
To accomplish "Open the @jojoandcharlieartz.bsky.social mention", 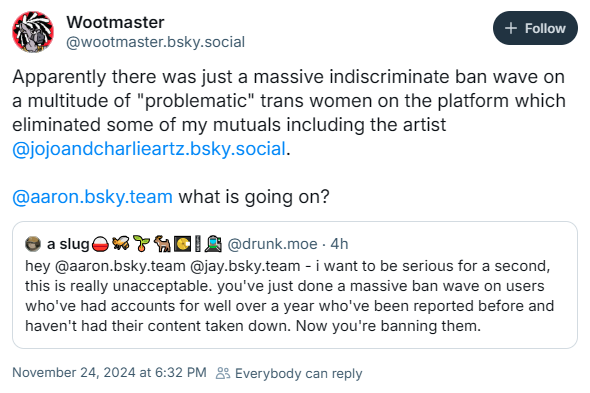I will tap(149, 149).
